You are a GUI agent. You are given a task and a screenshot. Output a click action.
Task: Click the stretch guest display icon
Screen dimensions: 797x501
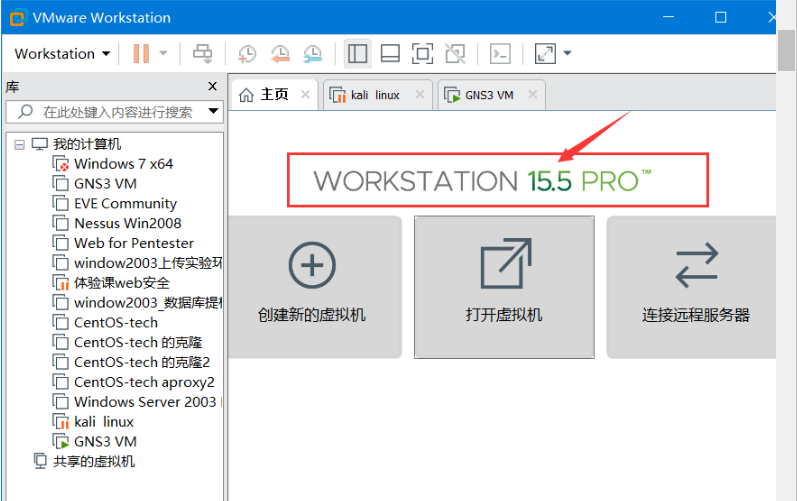point(545,53)
